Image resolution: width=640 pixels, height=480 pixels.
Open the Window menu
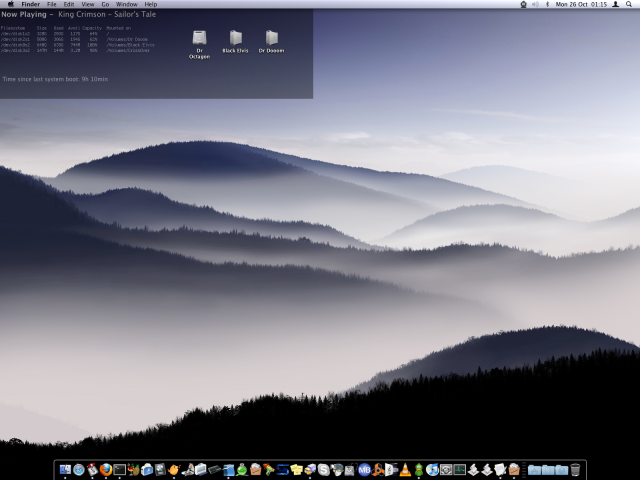click(x=127, y=4)
